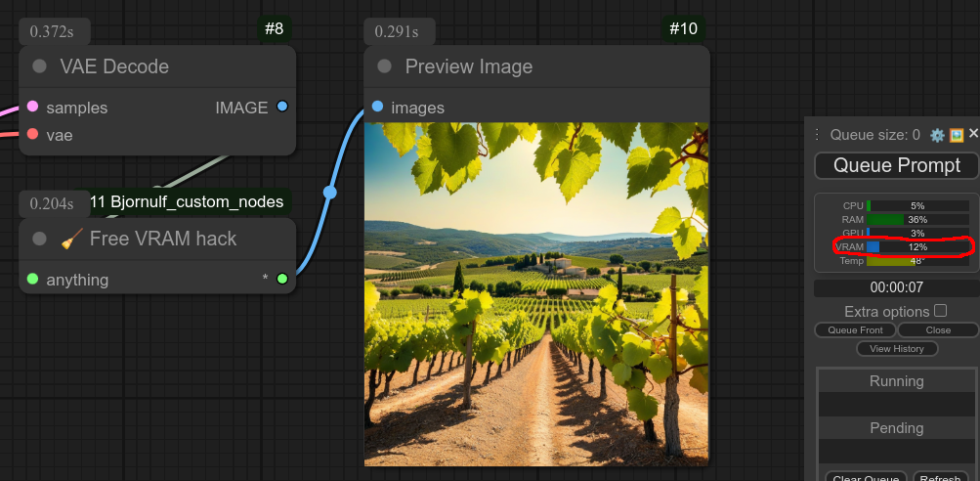
Task: Click the VRAM usage bar
Action: coord(916,247)
